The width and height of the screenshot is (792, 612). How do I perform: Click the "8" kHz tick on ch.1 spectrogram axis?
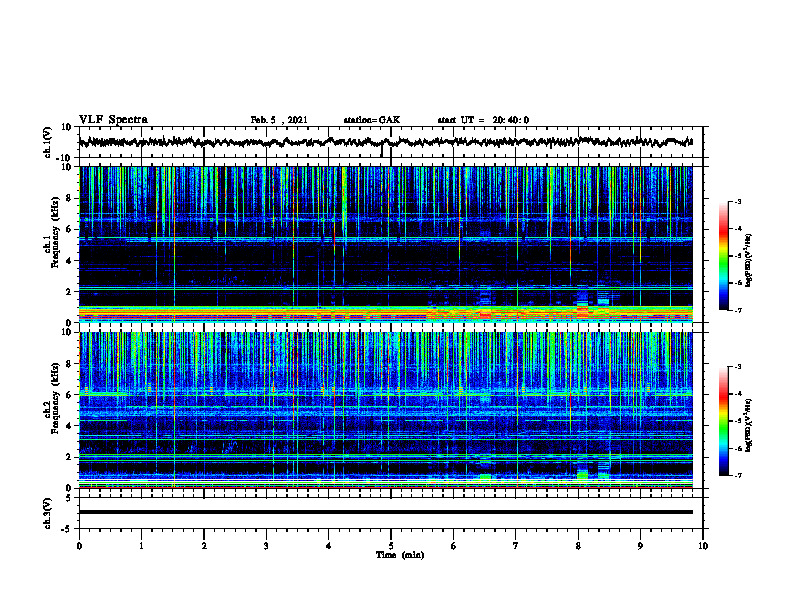(70, 198)
